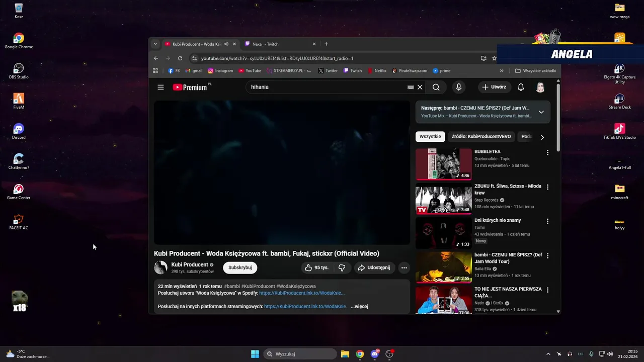The height and width of the screenshot is (362, 644).
Task: Open YouTube notifications bell
Action: click(x=521, y=87)
